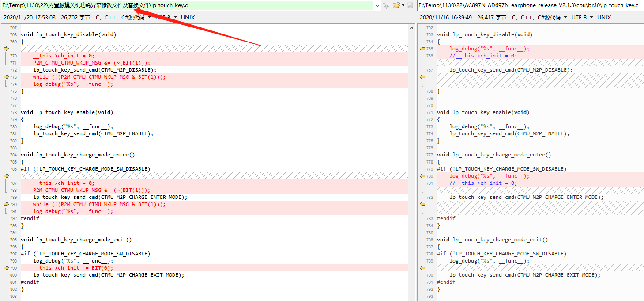This screenshot has height=301, width=644.
Task: Click right pane copy arrow below line 782
Action: click(x=422, y=204)
